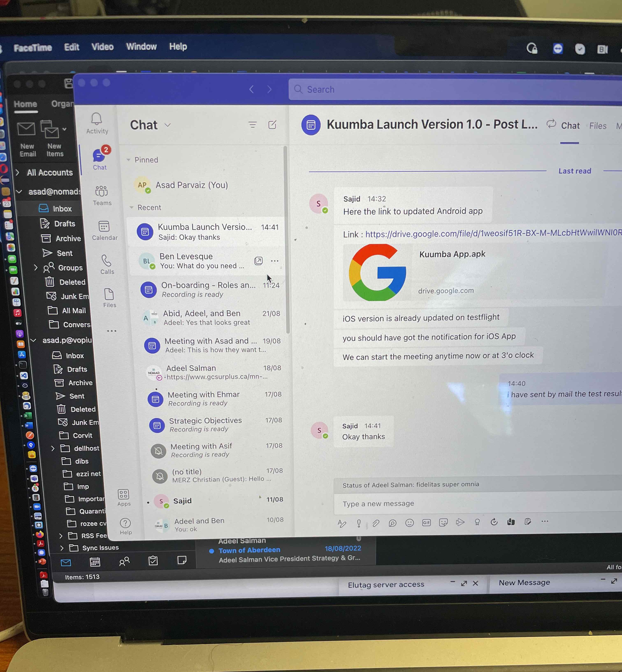The image size is (622, 672).
Task: Switch to the Files tab
Action: tap(598, 126)
